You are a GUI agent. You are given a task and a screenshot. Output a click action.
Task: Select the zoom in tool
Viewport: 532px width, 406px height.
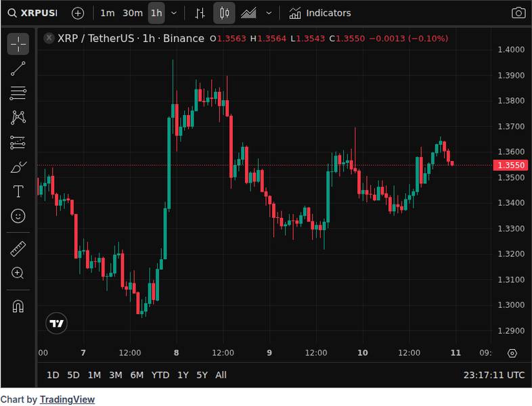18,273
